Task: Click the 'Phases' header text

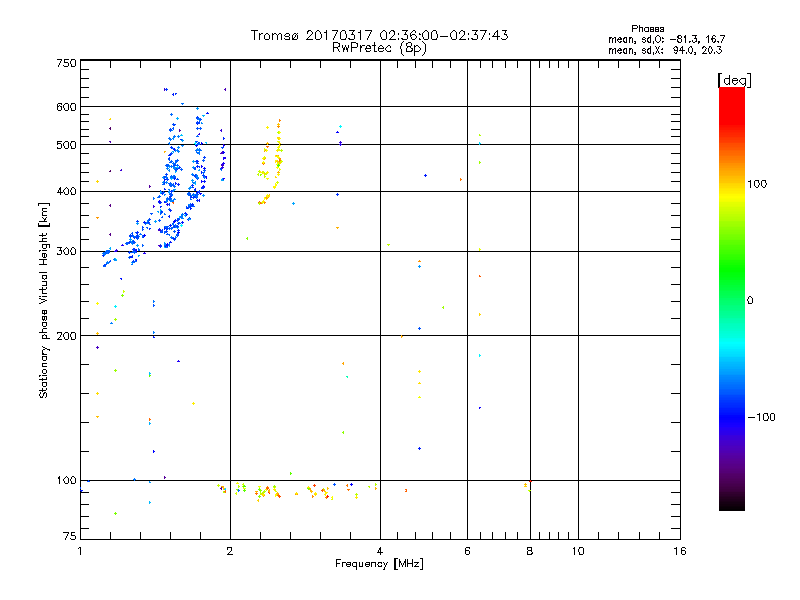Action: (647, 29)
